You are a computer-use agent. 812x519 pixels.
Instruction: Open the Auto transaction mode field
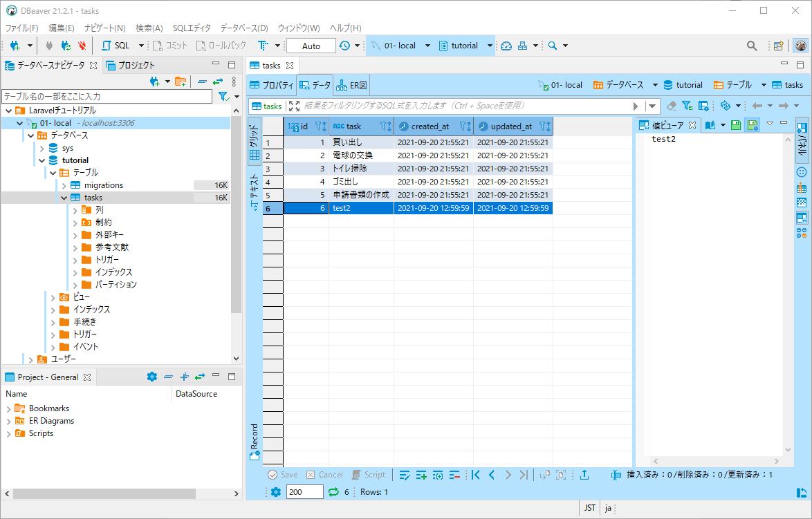pos(311,46)
